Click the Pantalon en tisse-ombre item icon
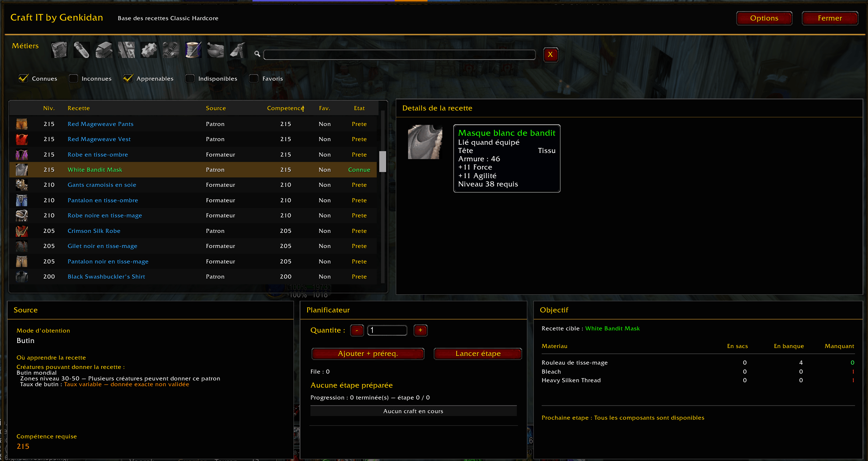 point(22,200)
